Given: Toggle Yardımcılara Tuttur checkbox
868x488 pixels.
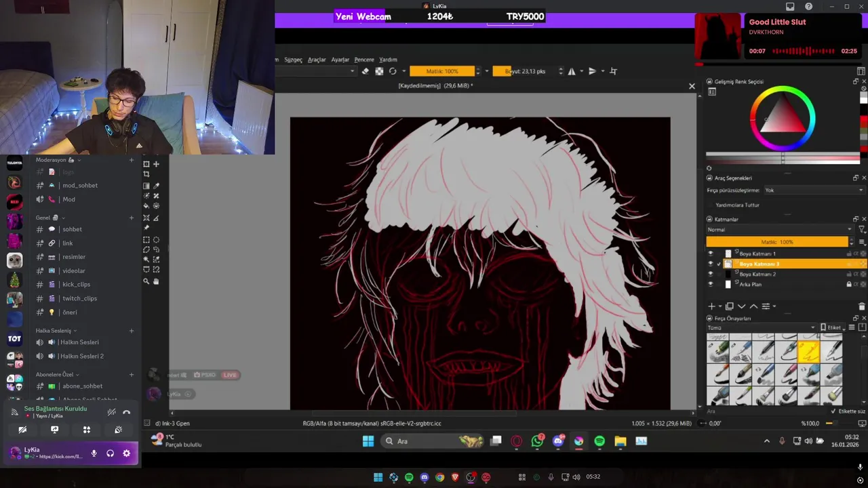Looking at the screenshot, I should [x=711, y=205].
